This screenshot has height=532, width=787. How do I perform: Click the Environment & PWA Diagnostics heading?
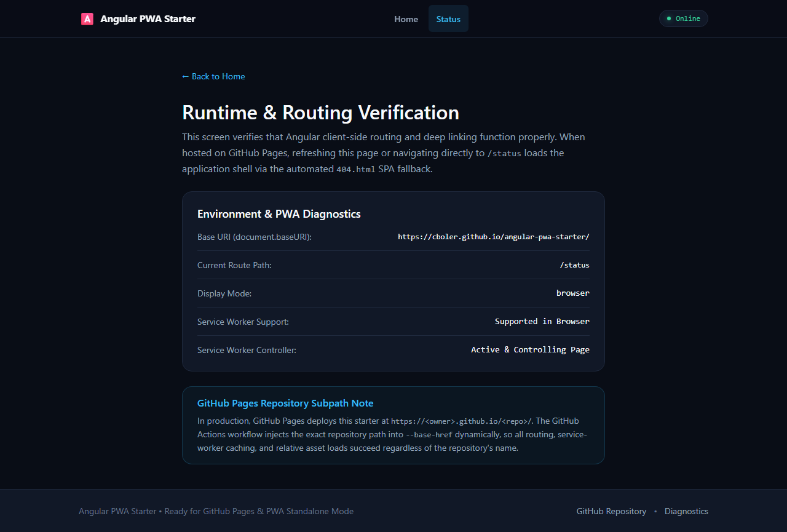(x=279, y=214)
